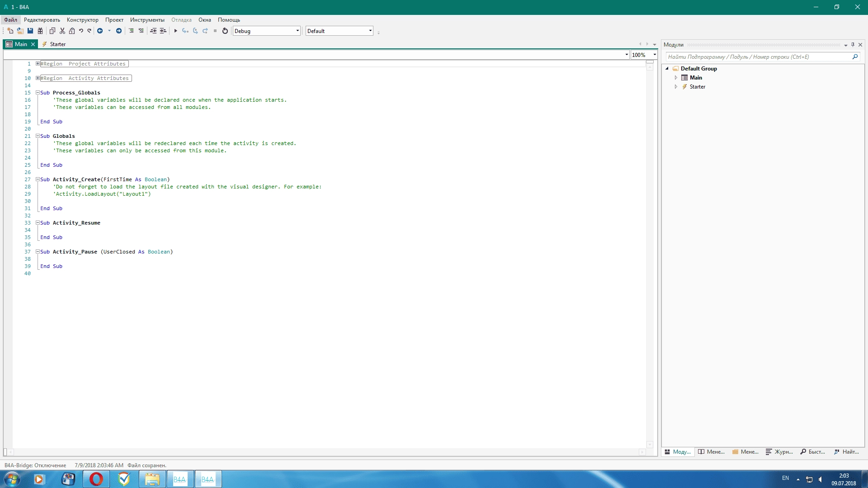Collapse the Sub Process_Globals block
868x488 pixels.
click(38, 93)
